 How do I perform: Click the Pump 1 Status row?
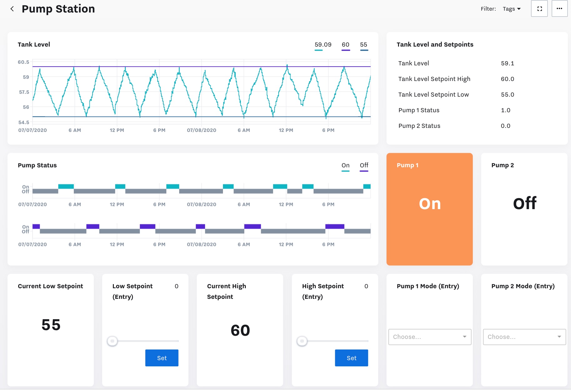click(x=477, y=110)
